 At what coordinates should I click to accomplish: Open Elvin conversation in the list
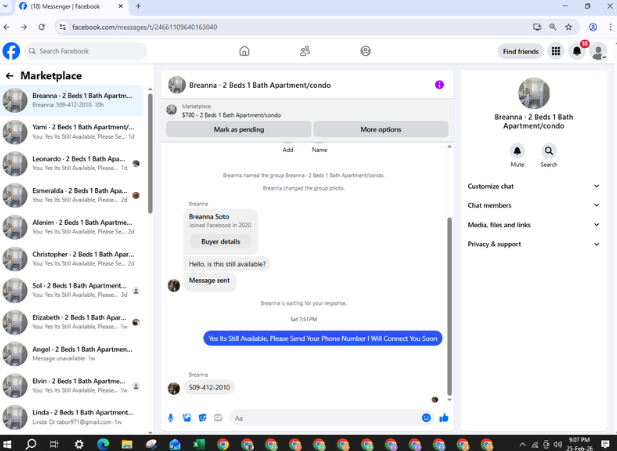pyautogui.click(x=72, y=386)
